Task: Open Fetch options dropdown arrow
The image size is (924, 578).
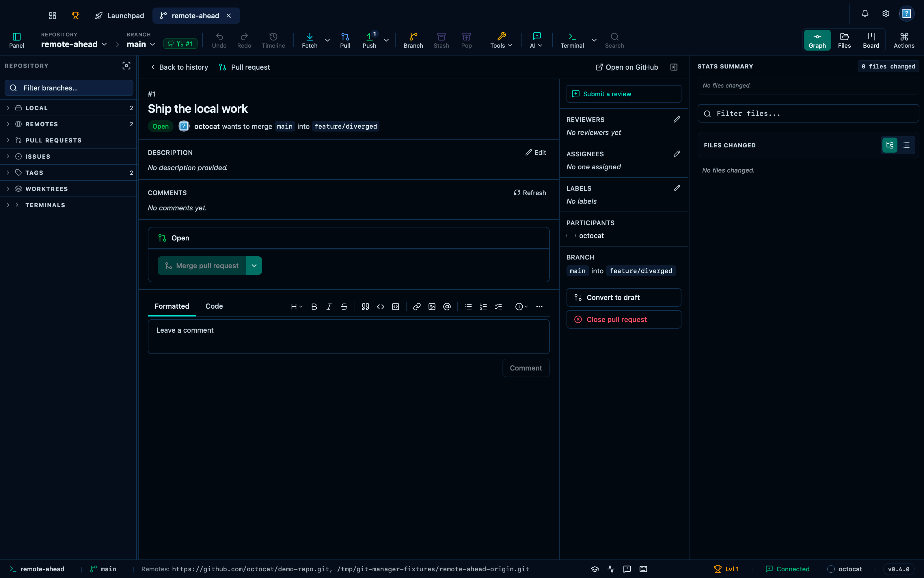Action: pyautogui.click(x=327, y=40)
